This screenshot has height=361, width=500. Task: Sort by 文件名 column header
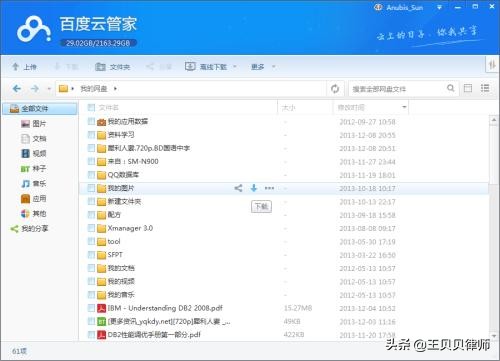coord(108,107)
